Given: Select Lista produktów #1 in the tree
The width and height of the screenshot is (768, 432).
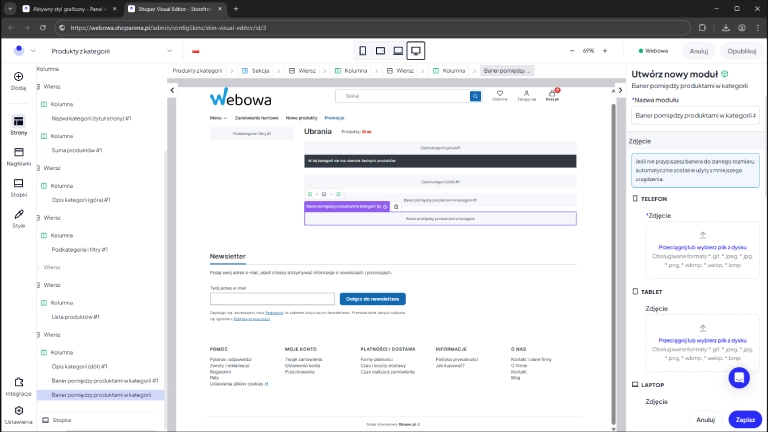Looking at the screenshot, I should tap(75, 316).
